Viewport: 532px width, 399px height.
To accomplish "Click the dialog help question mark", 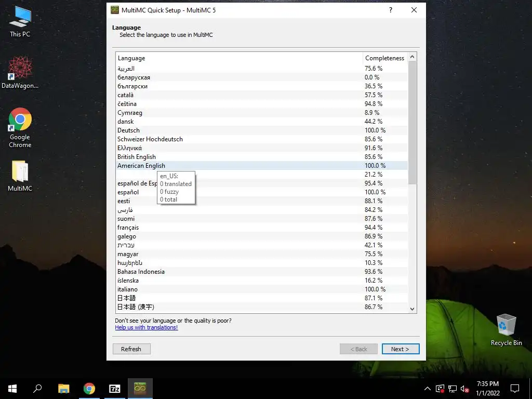I will coord(391,10).
